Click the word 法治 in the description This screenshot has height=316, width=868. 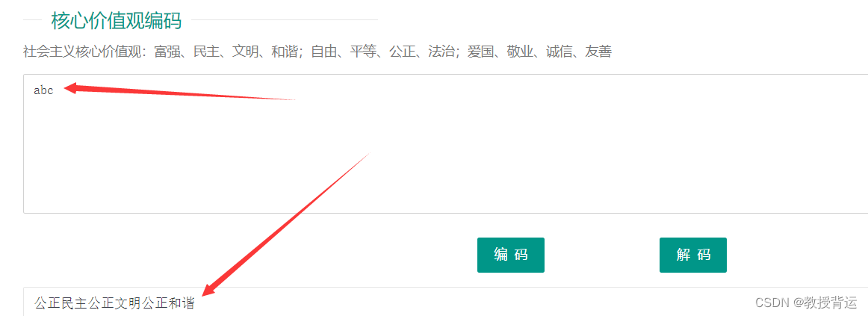click(441, 52)
